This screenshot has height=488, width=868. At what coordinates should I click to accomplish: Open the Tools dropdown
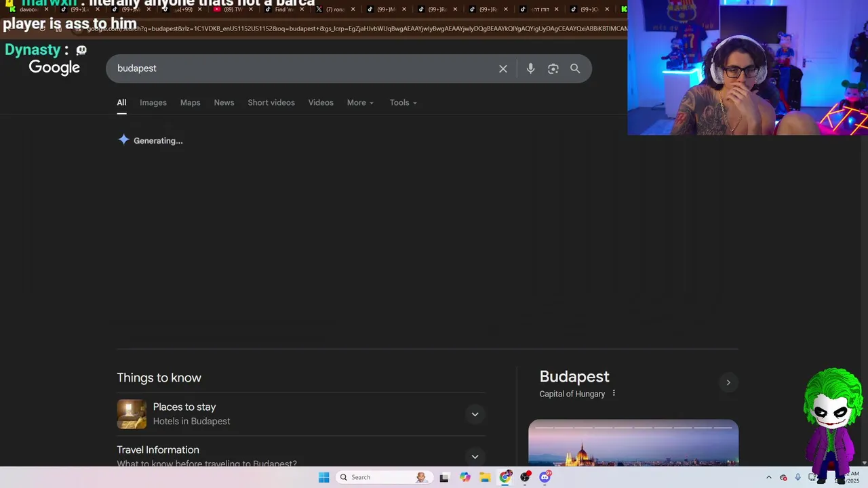coord(403,102)
